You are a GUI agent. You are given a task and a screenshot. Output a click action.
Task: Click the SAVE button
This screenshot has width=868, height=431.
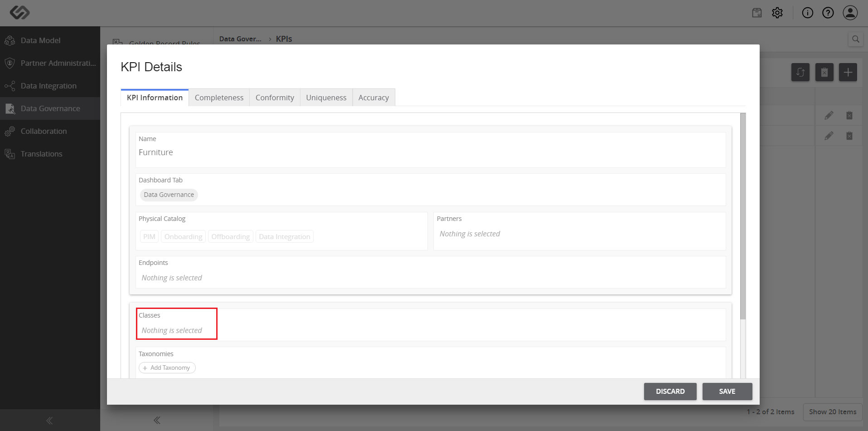[727, 392]
